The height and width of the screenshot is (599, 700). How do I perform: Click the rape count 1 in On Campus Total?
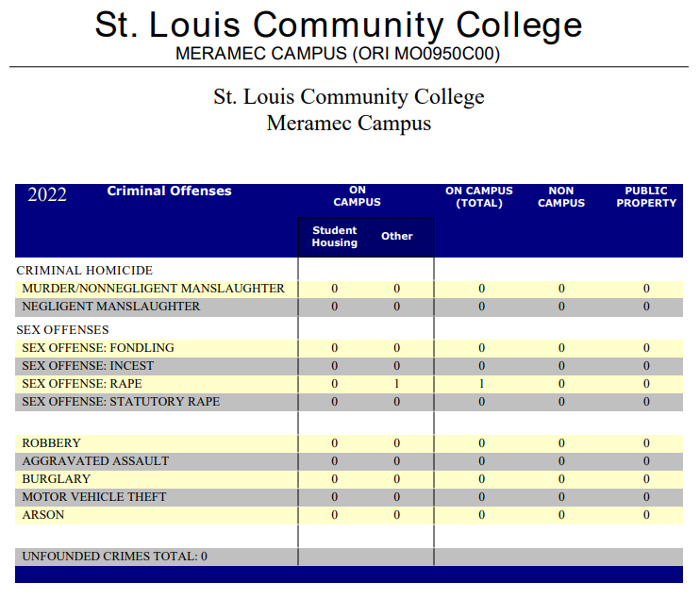pyautogui.click(x=481, y=384)
